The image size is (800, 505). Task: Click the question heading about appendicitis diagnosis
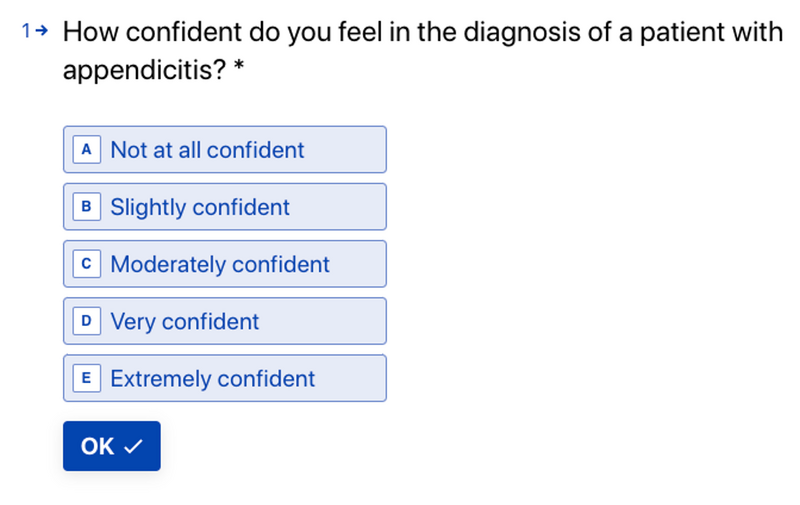click(422, 50)
